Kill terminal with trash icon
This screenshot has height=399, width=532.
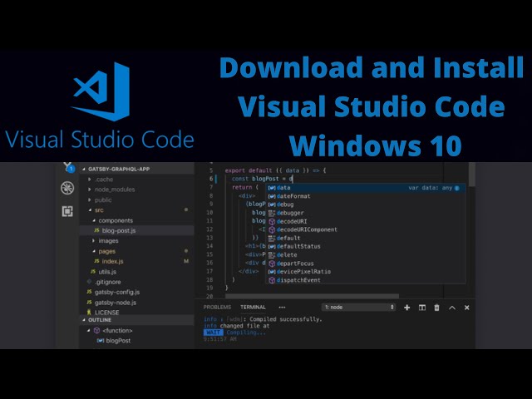click(x=436, y=308)
